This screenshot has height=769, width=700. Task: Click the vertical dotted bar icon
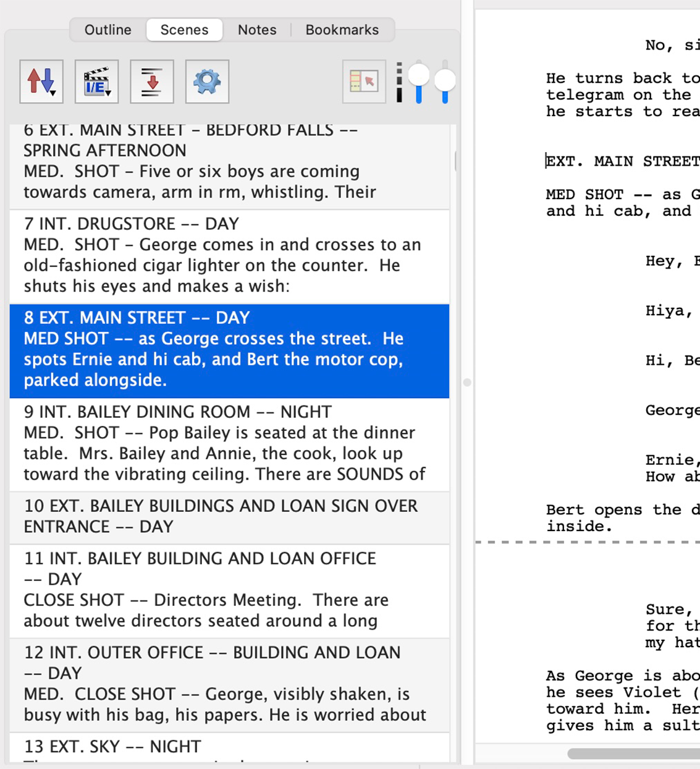click(x=399, y=82)
